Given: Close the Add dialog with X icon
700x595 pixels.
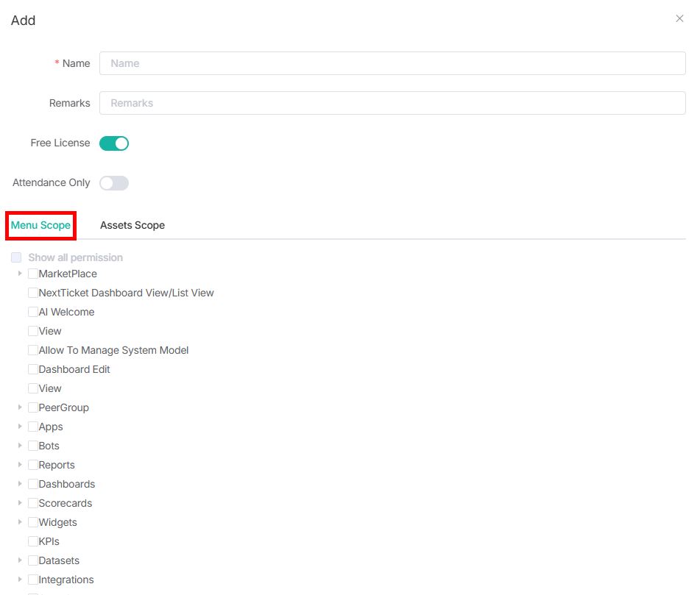Looking at the screenshot, I should click(x=679, y=19).
